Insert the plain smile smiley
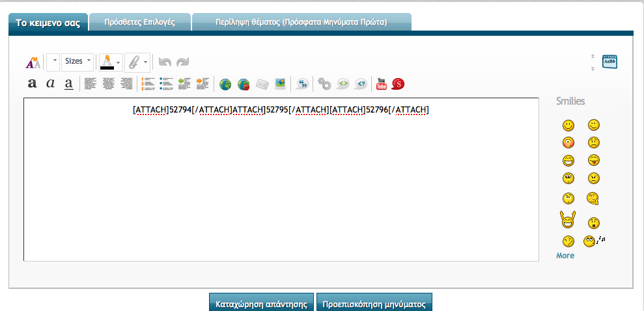644x311 pixels. (568, 125)
